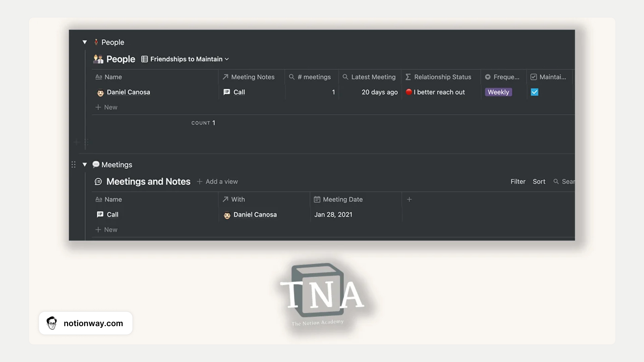Open the Call meeting entry

click(112, 215)
